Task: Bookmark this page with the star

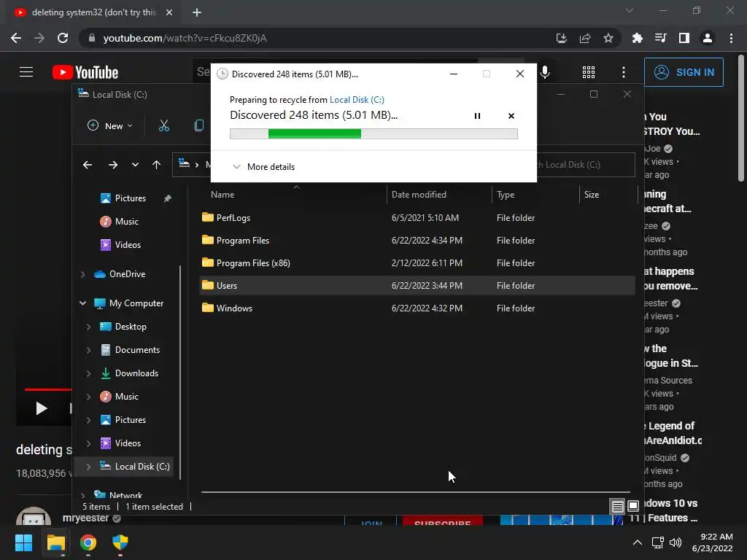Action: click(608, 38)
